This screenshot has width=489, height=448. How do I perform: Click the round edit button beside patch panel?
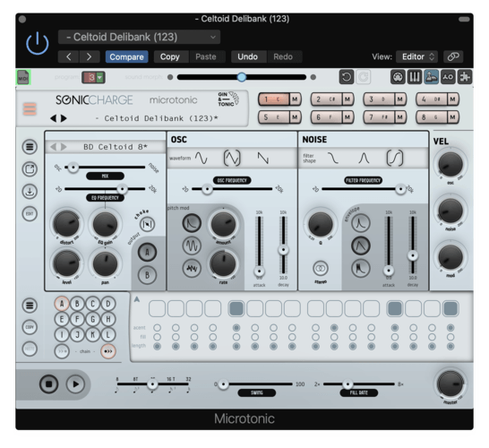[x=30, y=214]
